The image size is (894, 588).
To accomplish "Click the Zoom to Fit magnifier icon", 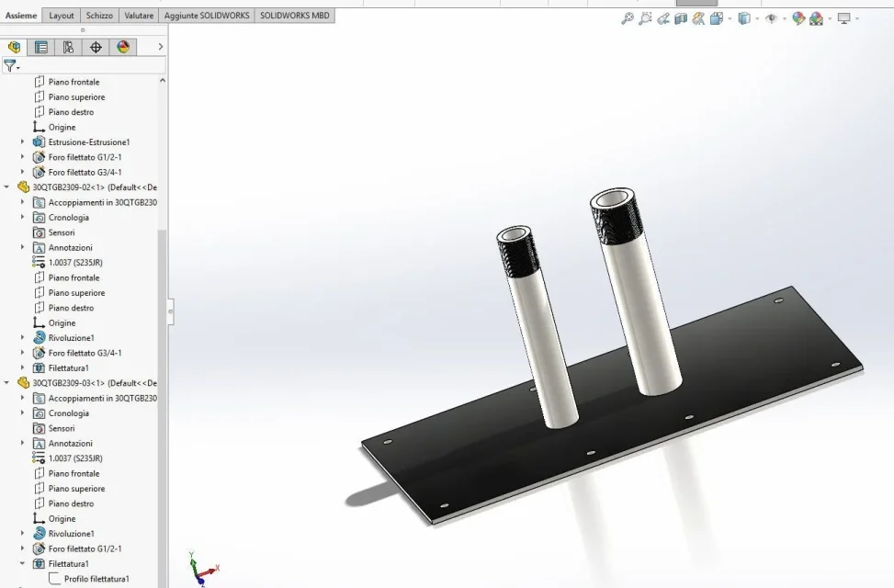I will 628,18.
